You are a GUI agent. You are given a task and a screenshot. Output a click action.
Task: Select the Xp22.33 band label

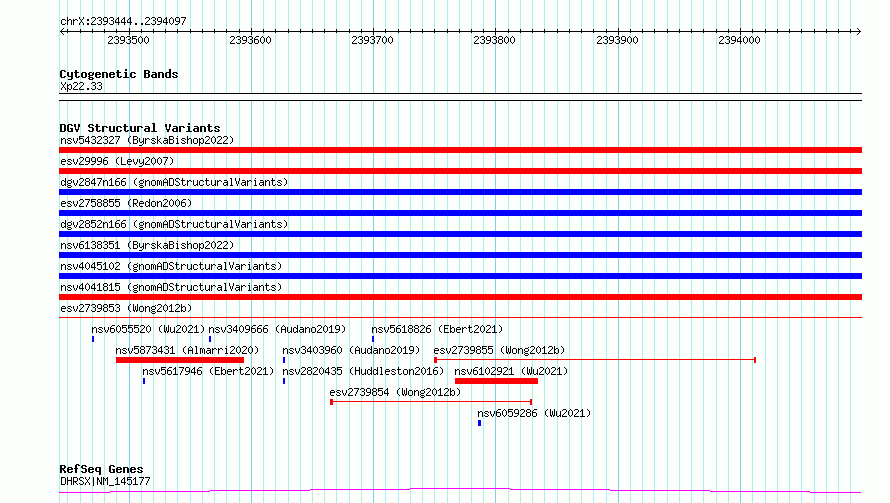coord(81,86)
